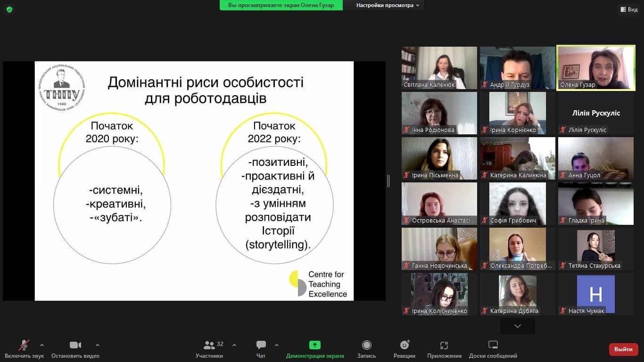Open the Приложения apps icon
Screen dimensions: 644x362
coord(444,346)
